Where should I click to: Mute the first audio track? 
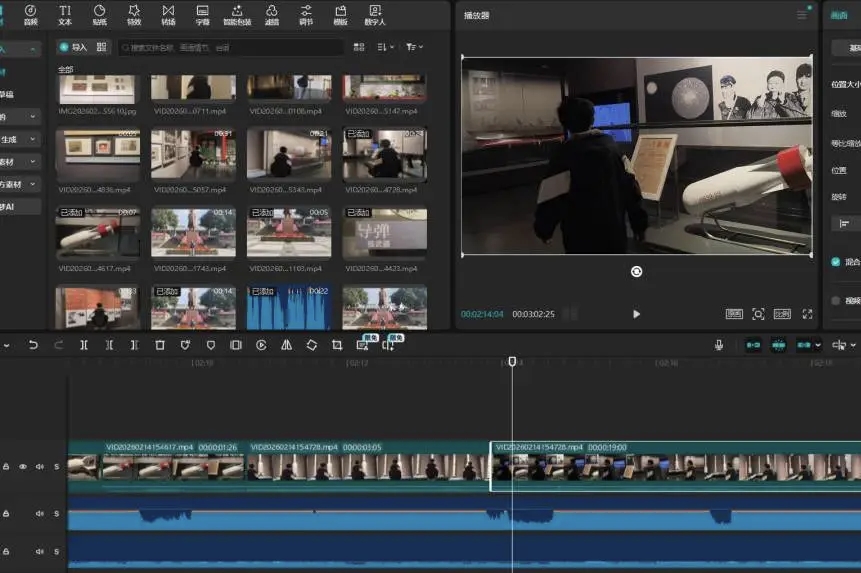(40, 513)
